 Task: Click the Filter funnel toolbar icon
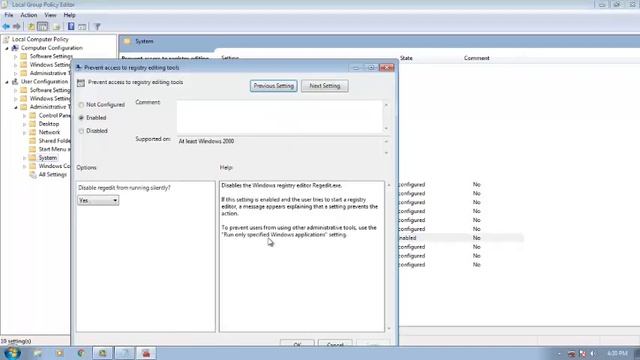(x=97, y=27)
